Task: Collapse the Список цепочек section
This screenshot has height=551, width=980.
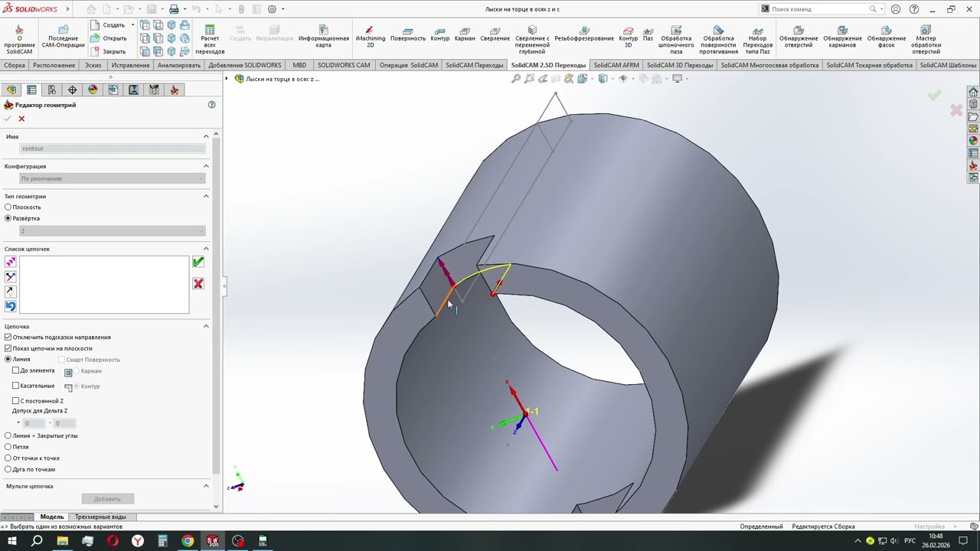Action: coord(206,249)
